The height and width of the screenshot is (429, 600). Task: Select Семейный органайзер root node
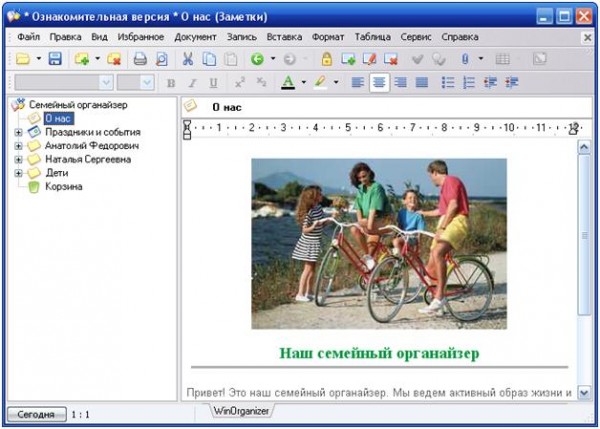point(78,105)
